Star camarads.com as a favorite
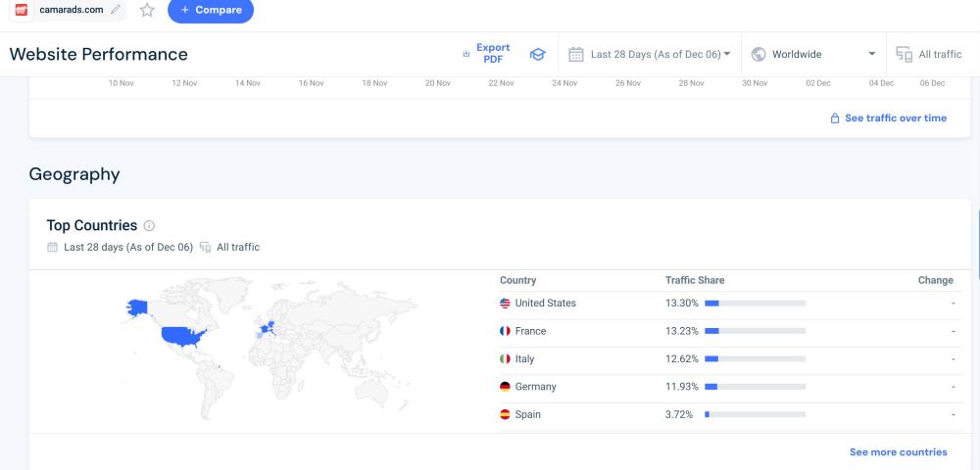This screenshot has height=470, width=980. coord(147,10)
